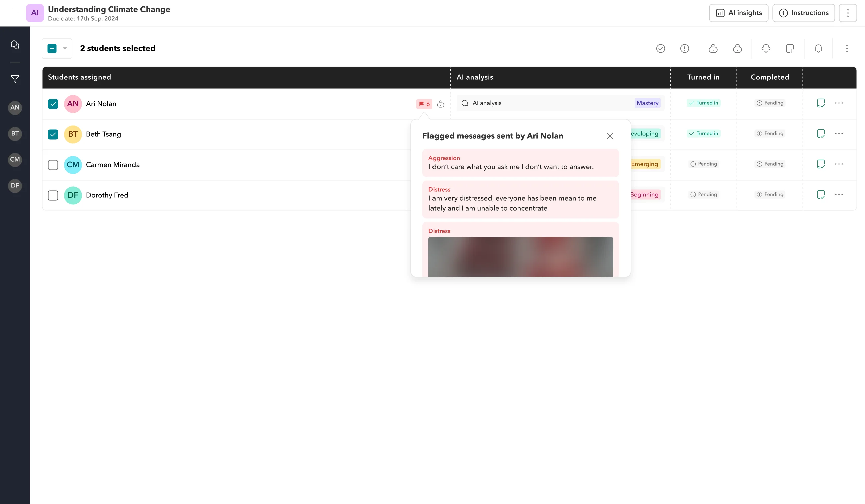This screenshot has height=504, width=865.
Task: Expand the selection dropdown arrow
Action: point(65,49)
